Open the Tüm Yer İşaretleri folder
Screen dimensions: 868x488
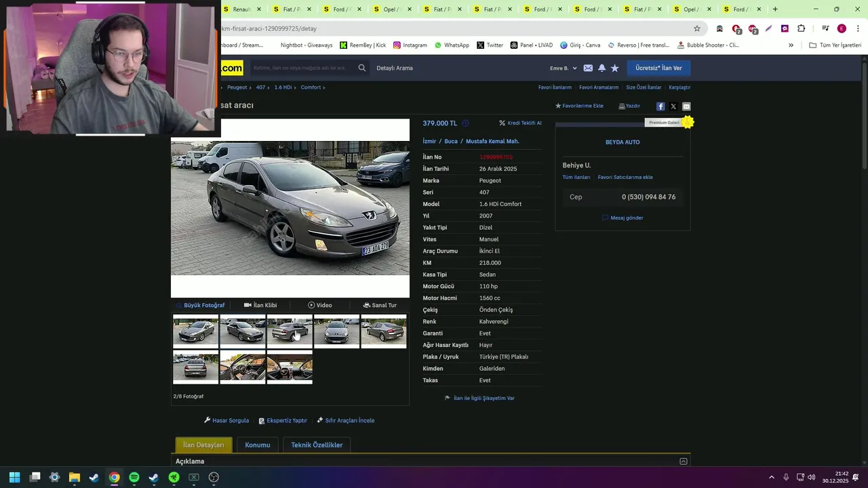pos(835,45)
